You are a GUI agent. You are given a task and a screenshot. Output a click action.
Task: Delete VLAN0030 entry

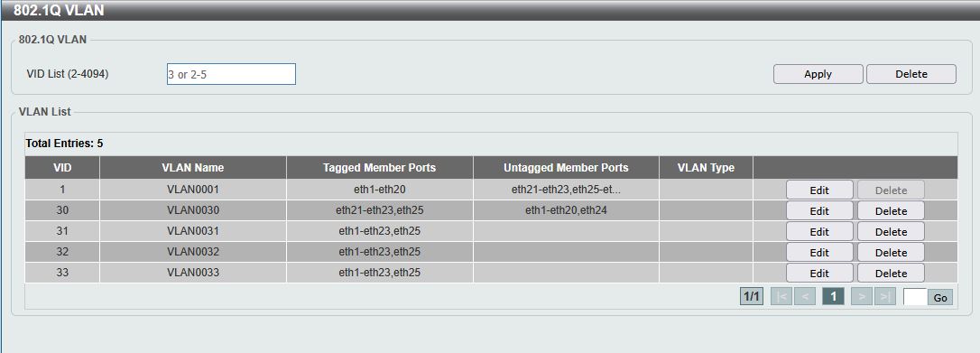tap(892, 210)
